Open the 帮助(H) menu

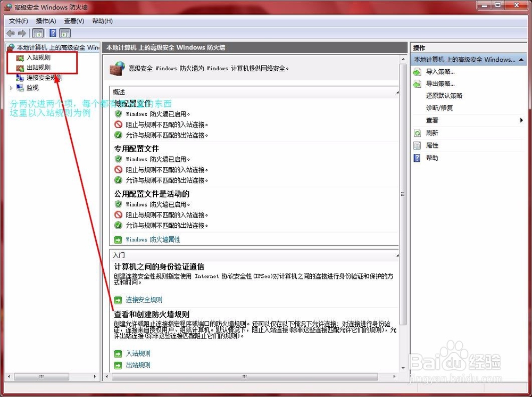coord(102,21)
